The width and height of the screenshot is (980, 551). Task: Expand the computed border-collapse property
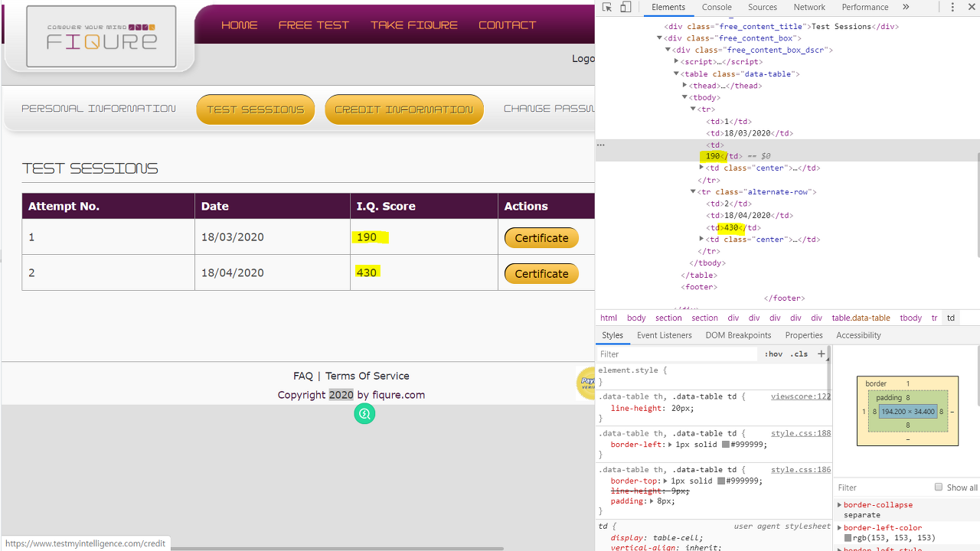840,505
